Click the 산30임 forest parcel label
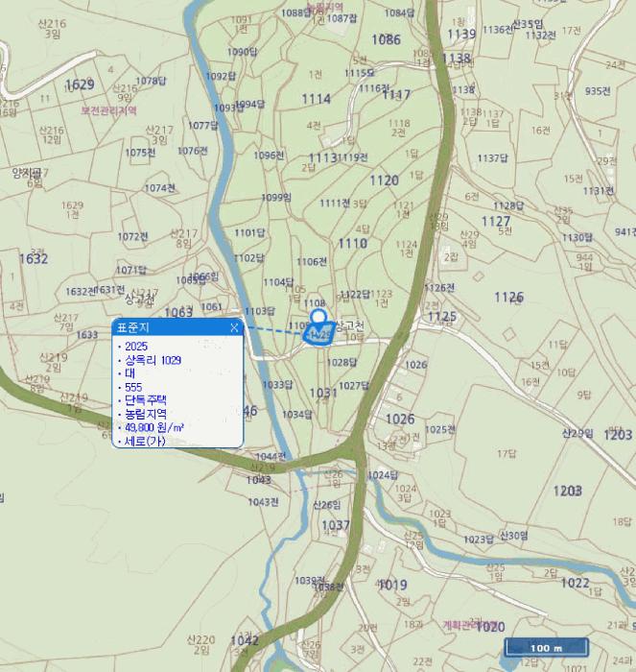Screen dimensions: 636x672 514,536
